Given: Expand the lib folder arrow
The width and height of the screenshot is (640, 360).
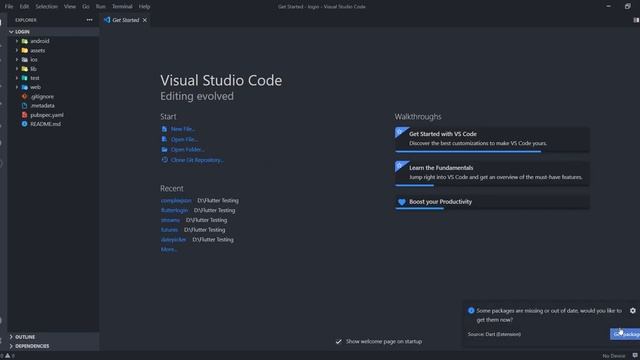Looking at the screenshot, I should (x=17, y=69).
